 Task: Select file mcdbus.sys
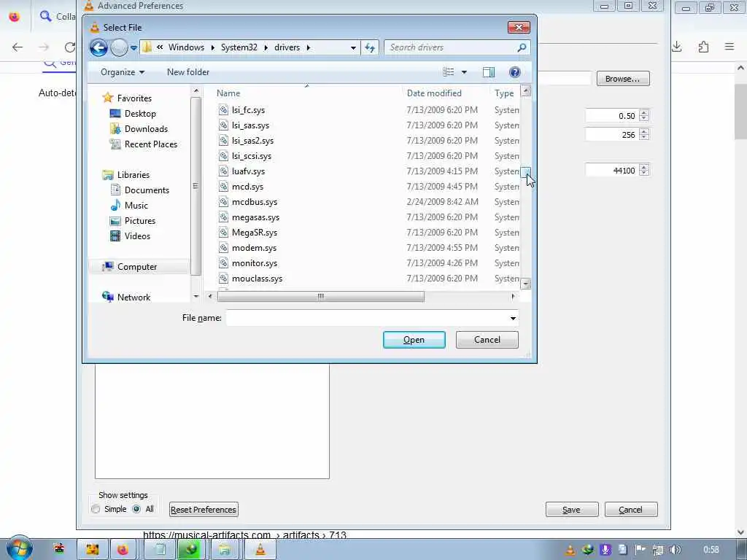(x=255, y=202)
